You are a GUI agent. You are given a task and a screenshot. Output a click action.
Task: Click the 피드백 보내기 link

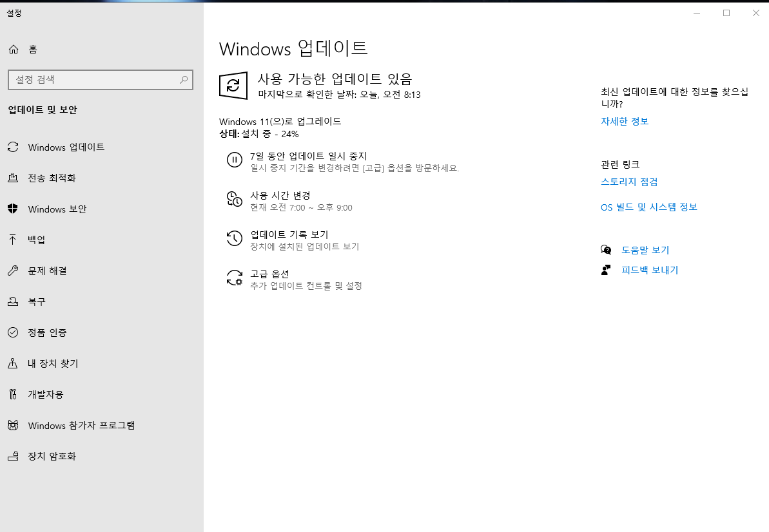coord(650,270)
